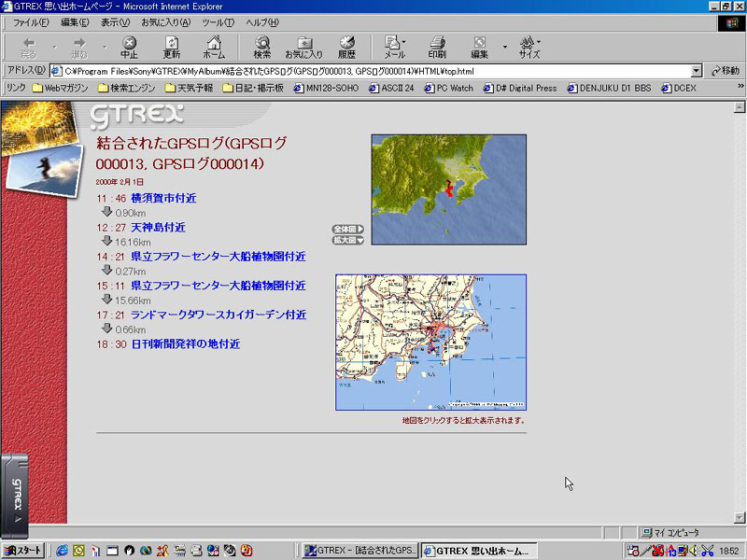Image resolution: width=747 pixels, height=560 pixels.
Task: Click the road map thumbnail to enlarge
Action: (x=430, y=342)
